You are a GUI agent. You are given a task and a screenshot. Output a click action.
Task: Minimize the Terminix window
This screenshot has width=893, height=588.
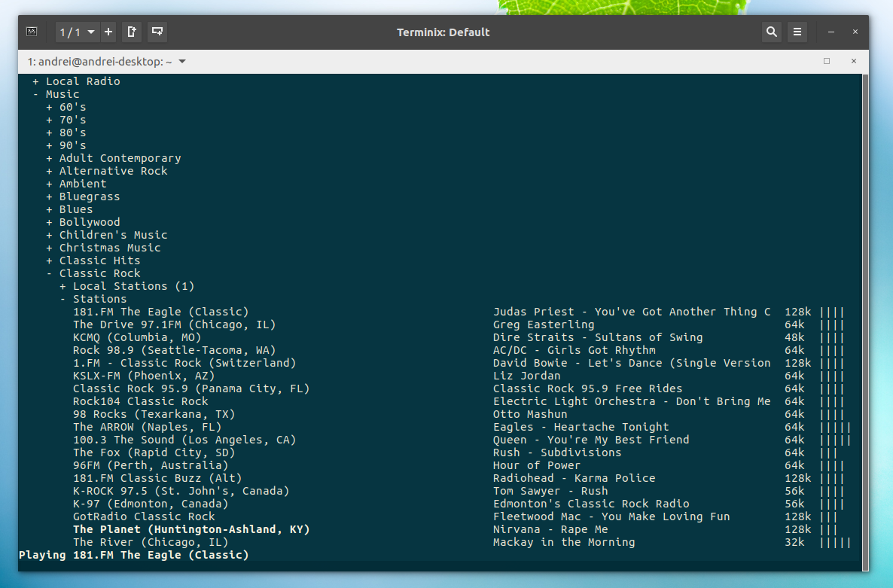(831, 32)
